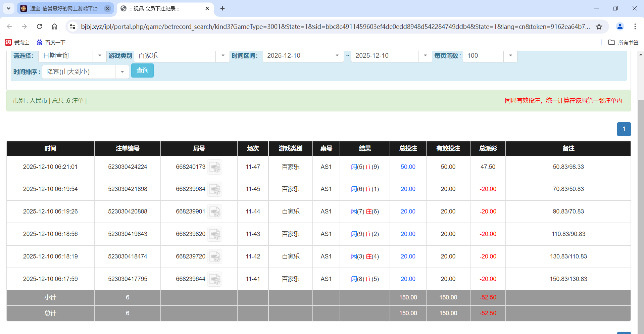
Task: Open the 每页笔数 dropdown
Action: 510,56
